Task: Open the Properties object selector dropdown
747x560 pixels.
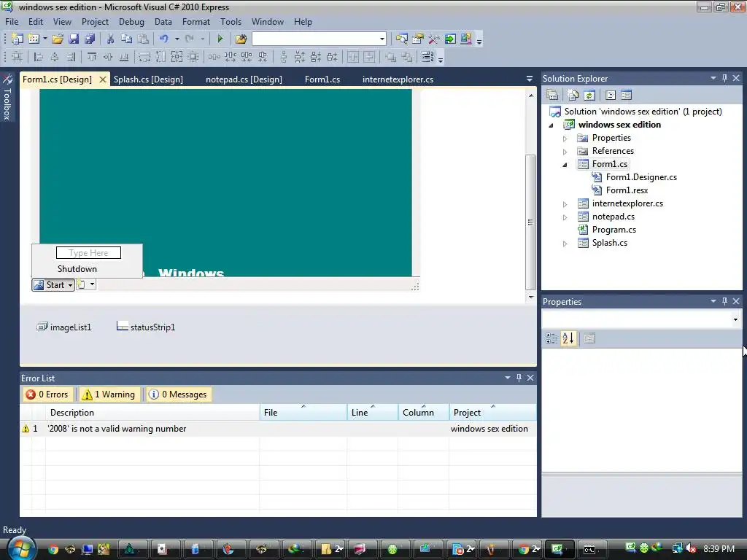Action: point(735,319)
